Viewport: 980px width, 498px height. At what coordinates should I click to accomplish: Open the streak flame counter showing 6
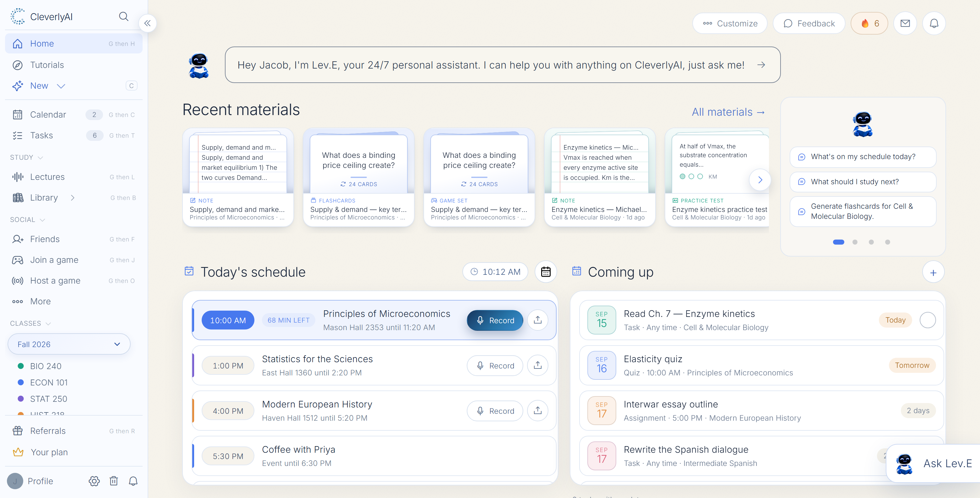869,23
